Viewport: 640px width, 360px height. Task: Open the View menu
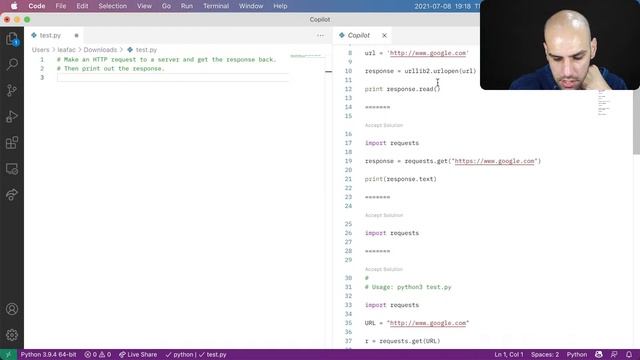coord(144,6)
